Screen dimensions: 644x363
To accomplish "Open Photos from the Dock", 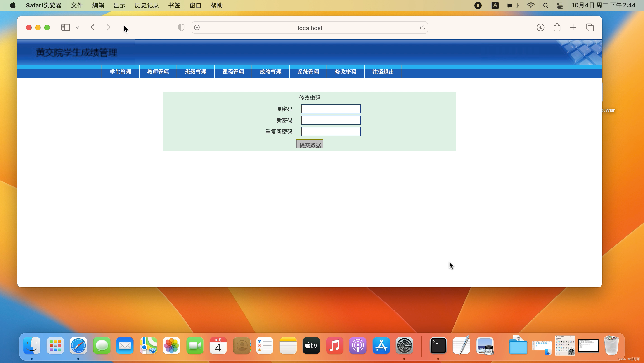I will pyautogui.click(x=171, y=346).
